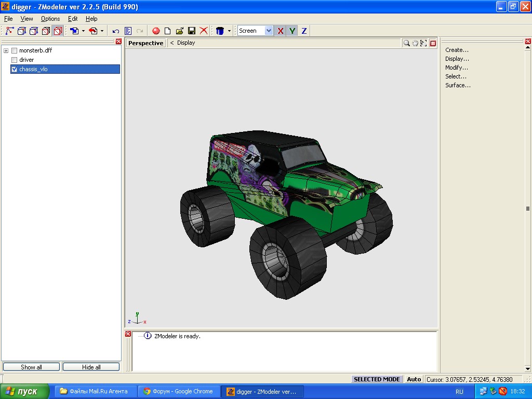Click the greyed Redo arrow icon
This screenshot has height=399, width=532.
tap(139, 31)
